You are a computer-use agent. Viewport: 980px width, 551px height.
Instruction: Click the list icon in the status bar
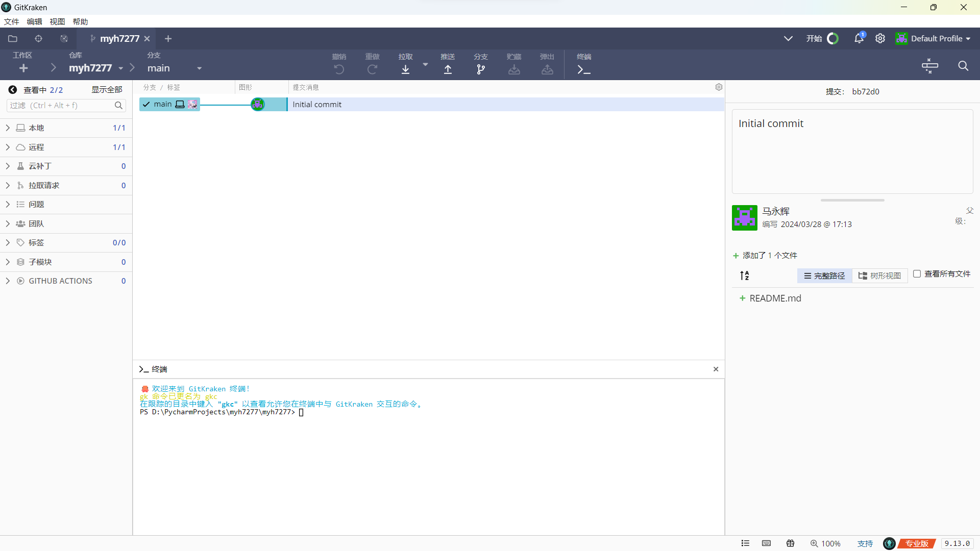click(x=745, y=543)
